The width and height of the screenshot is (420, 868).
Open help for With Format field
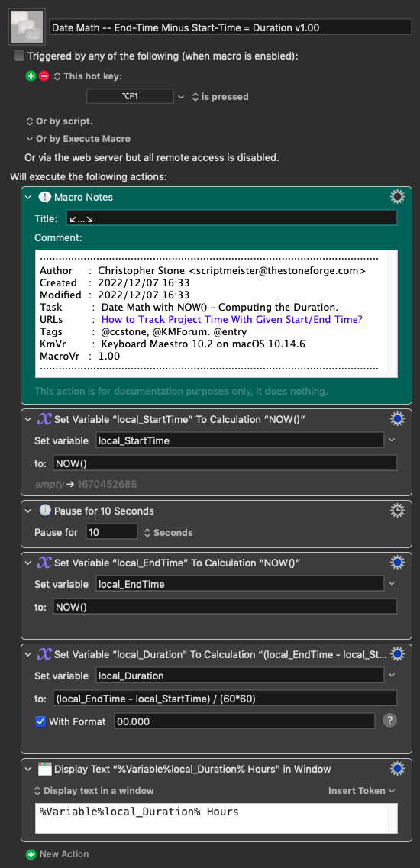pyautogui.click(x=389, y=720)
